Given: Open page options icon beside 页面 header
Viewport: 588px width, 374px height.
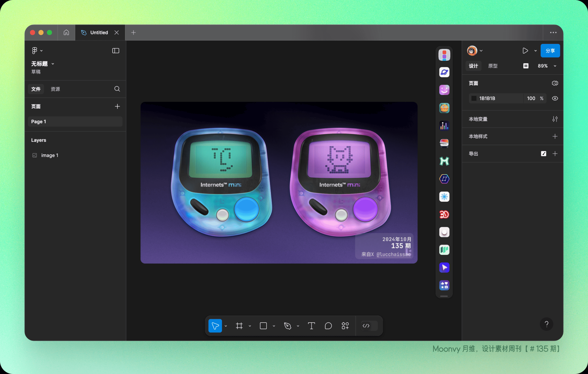Looking at the screenshot, I should tap(555, 83).
